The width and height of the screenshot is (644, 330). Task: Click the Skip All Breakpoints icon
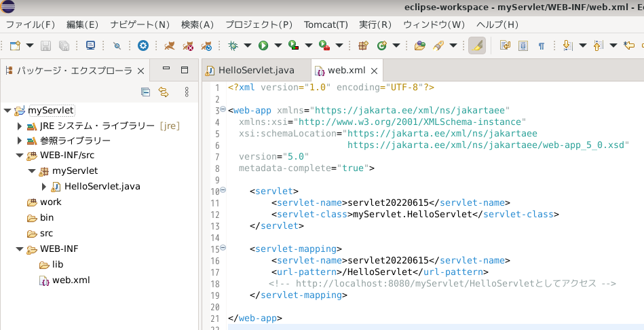click(x=117, y=45)
